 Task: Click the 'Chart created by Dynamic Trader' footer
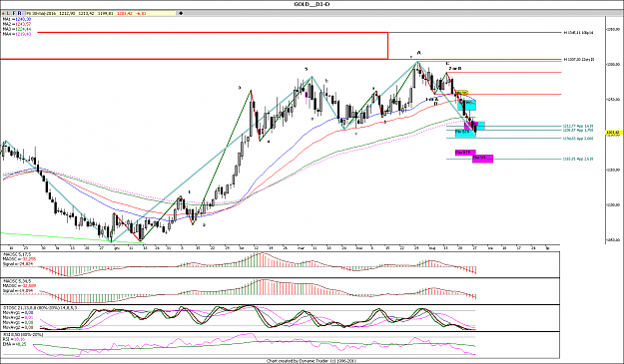tap(312, 361)
